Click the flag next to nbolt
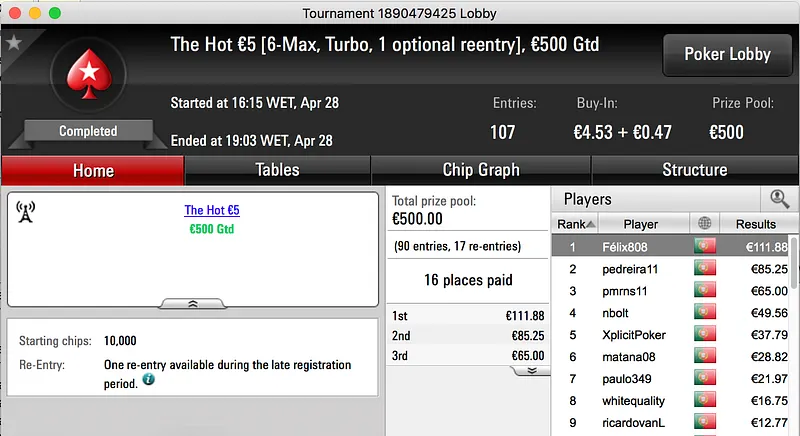 pos(704,313)
